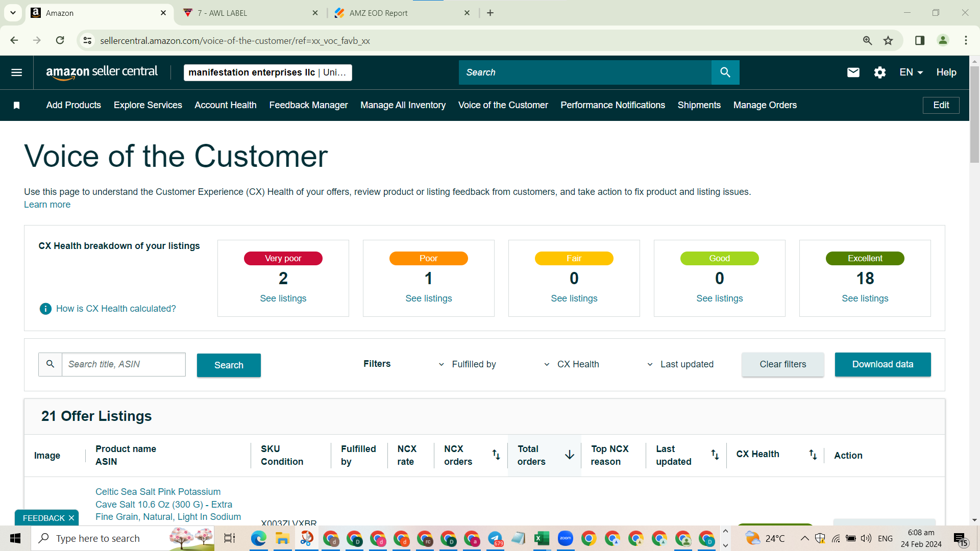The width and height of the screenshot is (980, 551).
Task: Open the browser side panel
Action: click(920, 40)
